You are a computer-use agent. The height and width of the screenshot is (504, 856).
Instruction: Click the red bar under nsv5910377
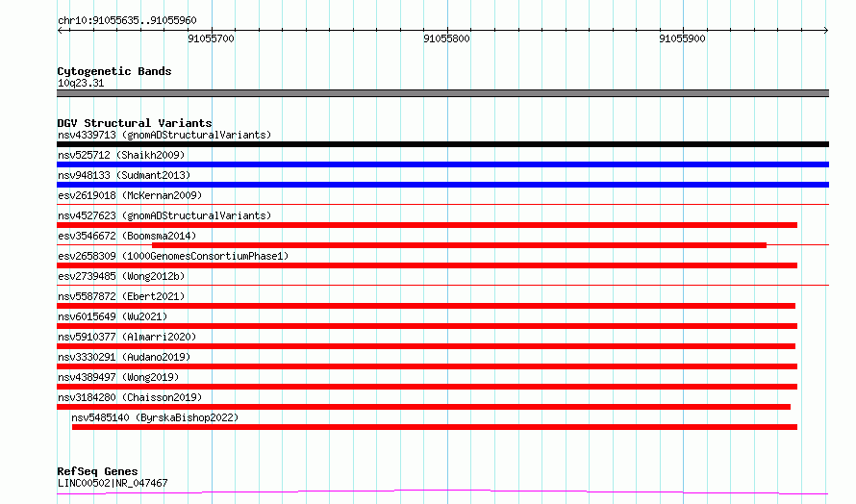(x=426, y=346)
